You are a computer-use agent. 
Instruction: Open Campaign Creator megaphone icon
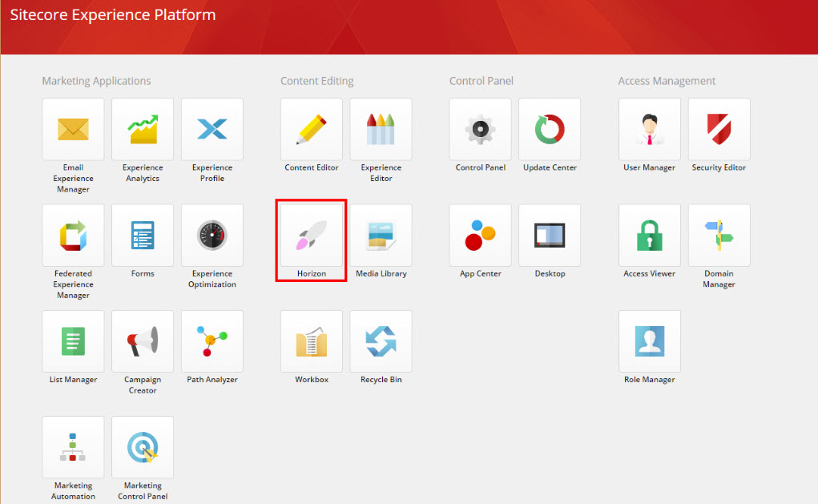(x=142, y=341)
